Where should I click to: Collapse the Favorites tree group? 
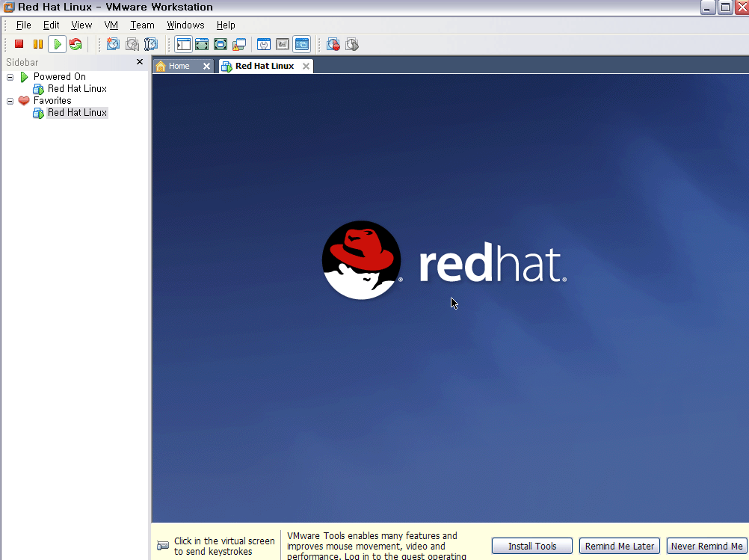(x=10, y=101)
